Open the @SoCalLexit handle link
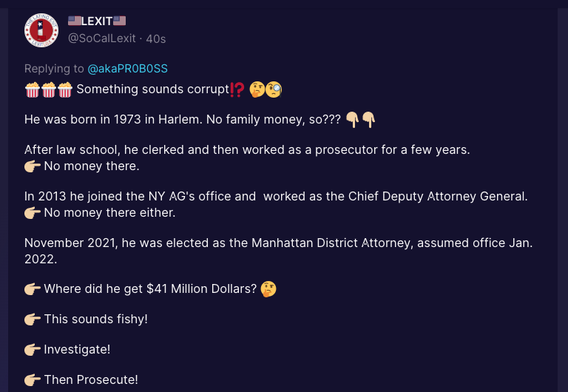568x392 pixels. point(102,38)
